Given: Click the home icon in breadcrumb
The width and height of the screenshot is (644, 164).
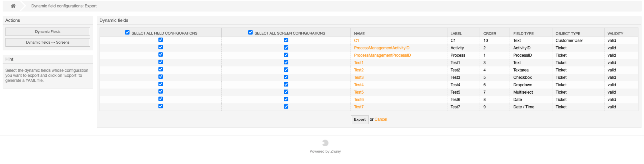Looking at the screenshot, I should click(13, 6).
